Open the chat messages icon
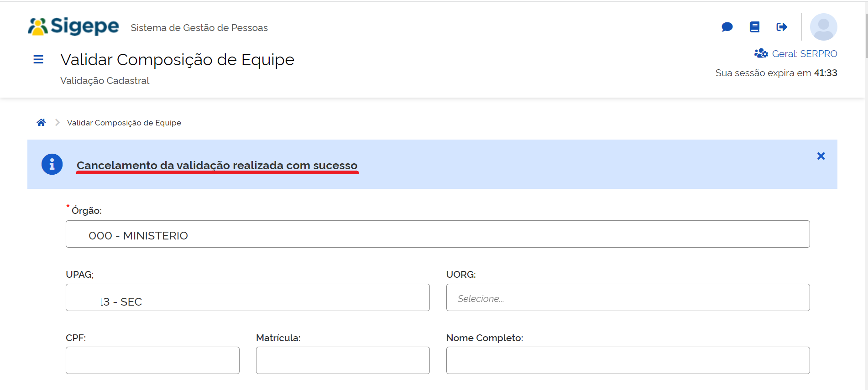Image resolution: width=868 pixels, height=390 pixels. [x=727, y=27]
